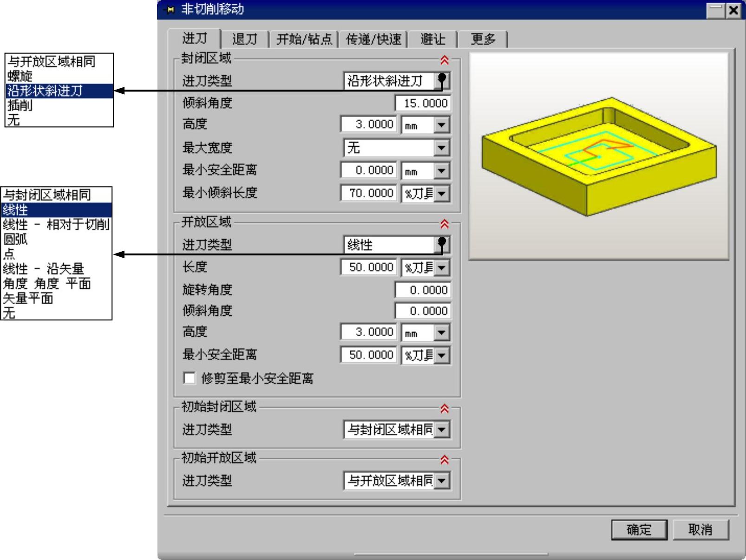Collapse the 初始开放区域 section chevron
The width and height of the screenshot is (746, 560).
(x=445, y=460)
